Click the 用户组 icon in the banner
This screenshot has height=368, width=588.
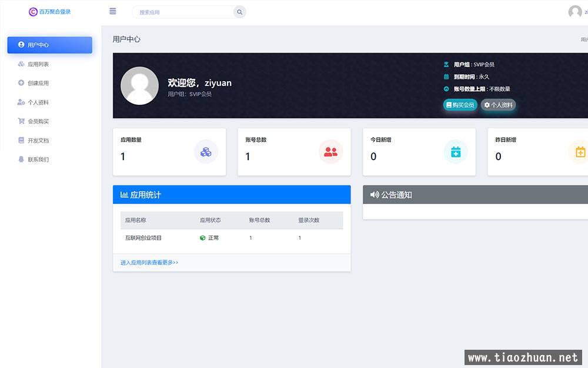tap(446, 64)
